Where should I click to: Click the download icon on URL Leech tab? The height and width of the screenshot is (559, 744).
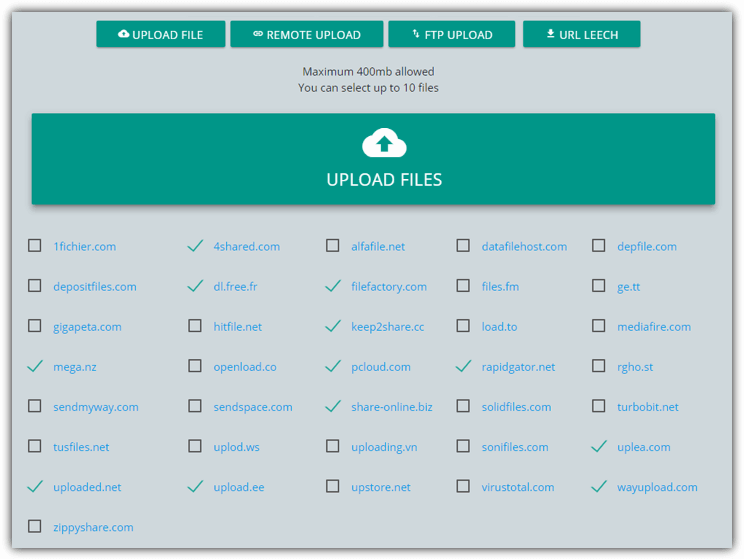pyautogui.click(x=550, y=34)
